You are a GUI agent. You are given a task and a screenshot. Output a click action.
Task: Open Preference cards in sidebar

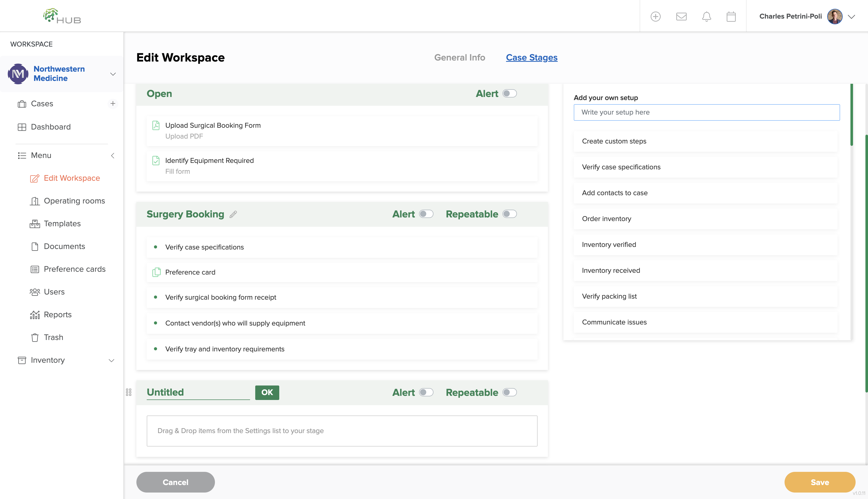pos(68,269)
